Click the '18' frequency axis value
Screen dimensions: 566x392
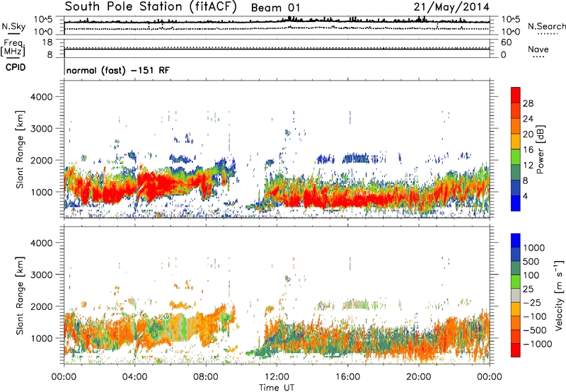47,42
